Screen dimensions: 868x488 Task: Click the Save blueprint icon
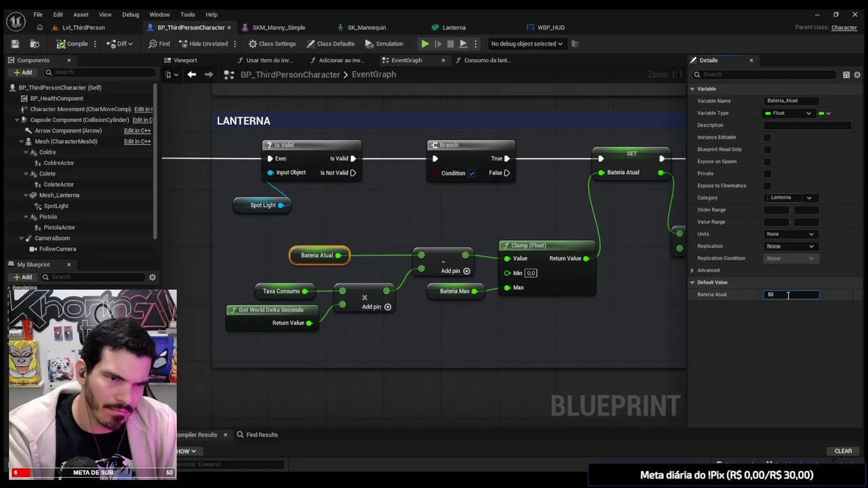click(15, 43)
